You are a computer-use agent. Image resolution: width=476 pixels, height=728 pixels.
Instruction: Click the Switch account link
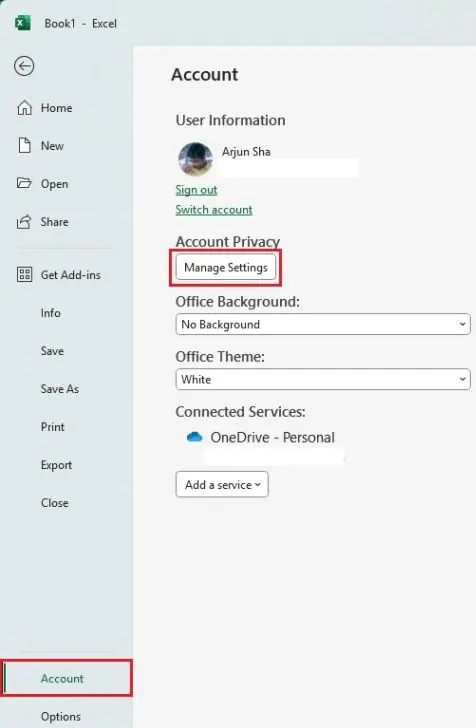point(214,210)
